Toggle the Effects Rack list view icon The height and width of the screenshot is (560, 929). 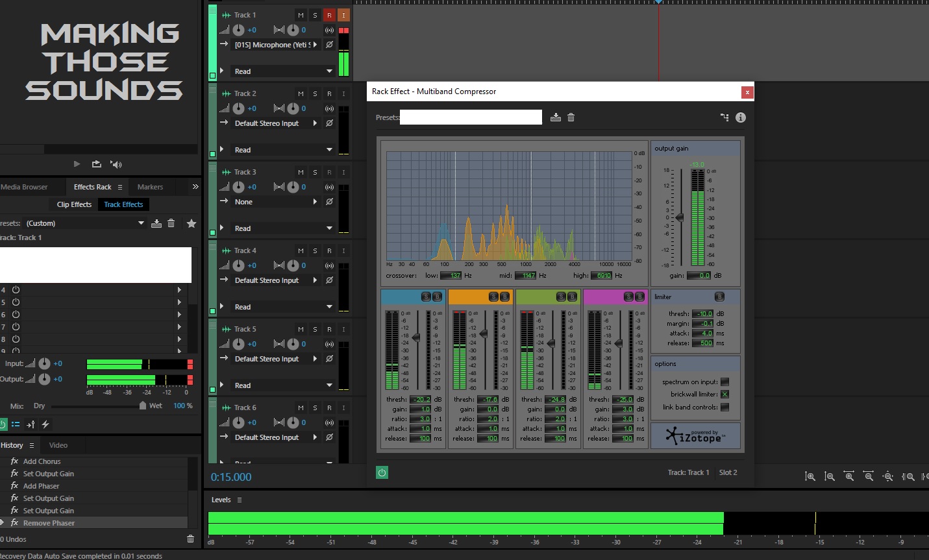pyautogui.click(x=16, y=424)
